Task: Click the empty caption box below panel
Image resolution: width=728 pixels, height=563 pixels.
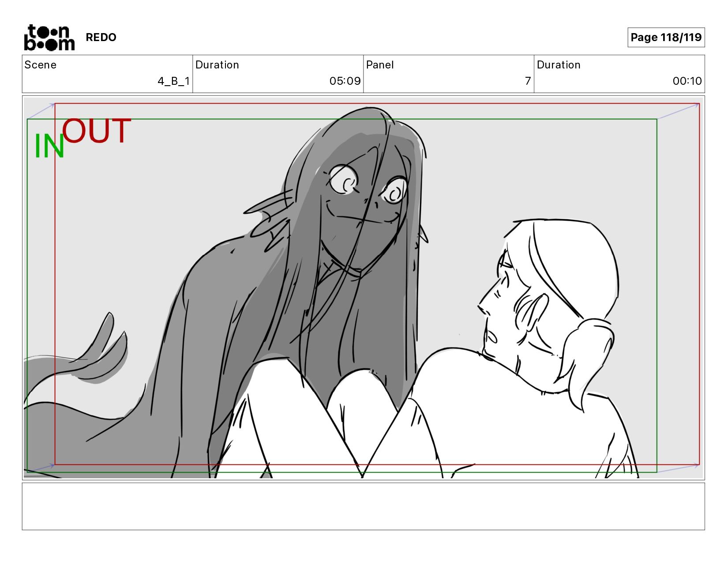Action: click(364, 506)
